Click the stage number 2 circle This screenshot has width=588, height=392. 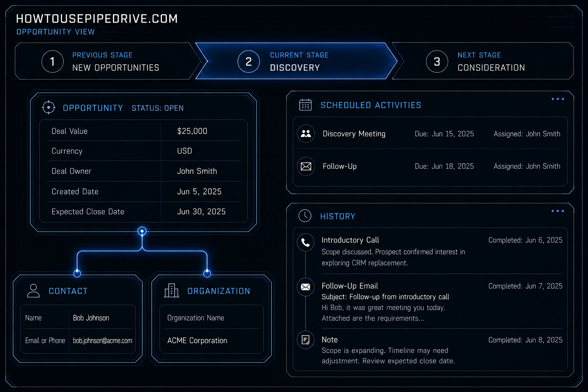coord(248,61)
